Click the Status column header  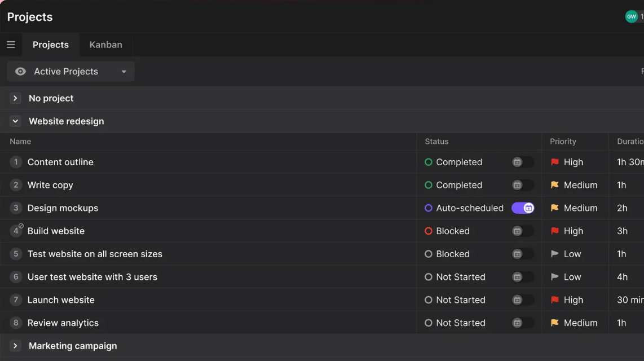click(x=436, y=141)
